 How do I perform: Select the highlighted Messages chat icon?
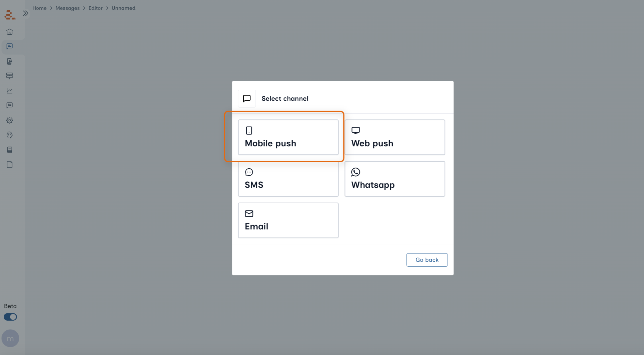point(9,47)
